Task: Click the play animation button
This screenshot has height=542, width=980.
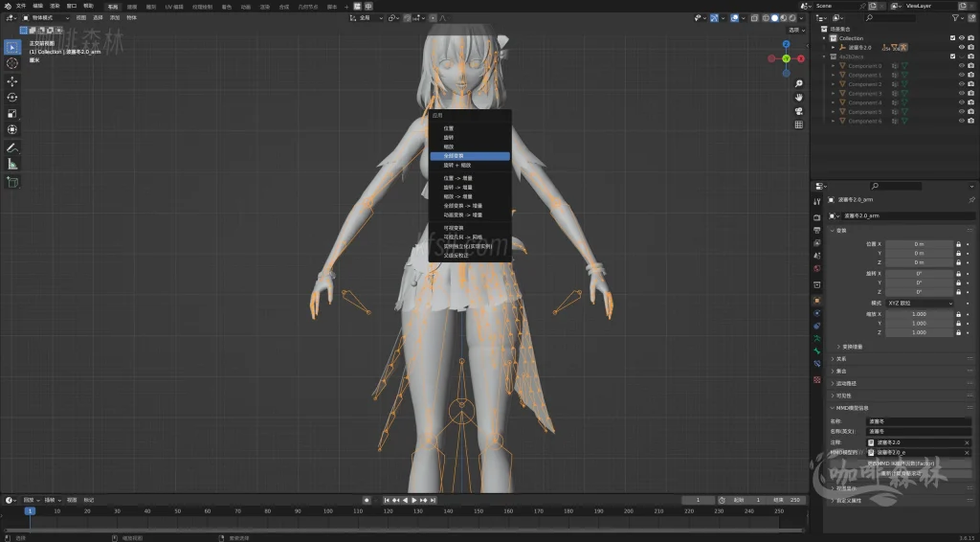Action: [x=414, y=500]
